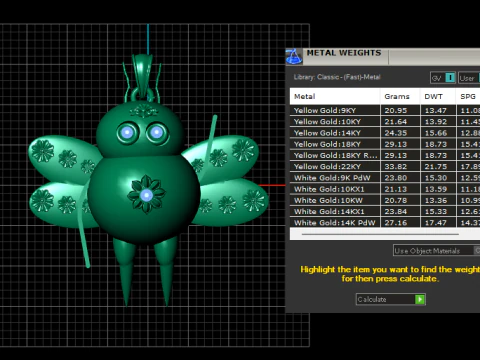Click the 24.35 grams value

pyautogui.click(x=396, y=133)
